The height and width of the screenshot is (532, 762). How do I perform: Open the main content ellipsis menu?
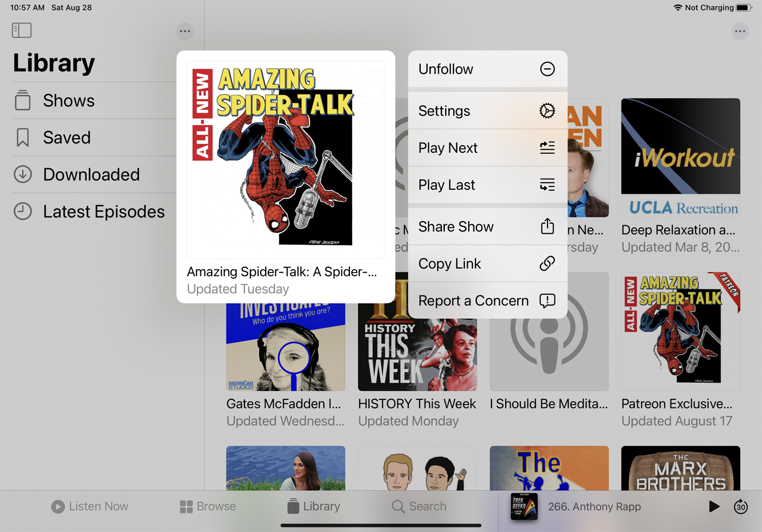(740, 31)
